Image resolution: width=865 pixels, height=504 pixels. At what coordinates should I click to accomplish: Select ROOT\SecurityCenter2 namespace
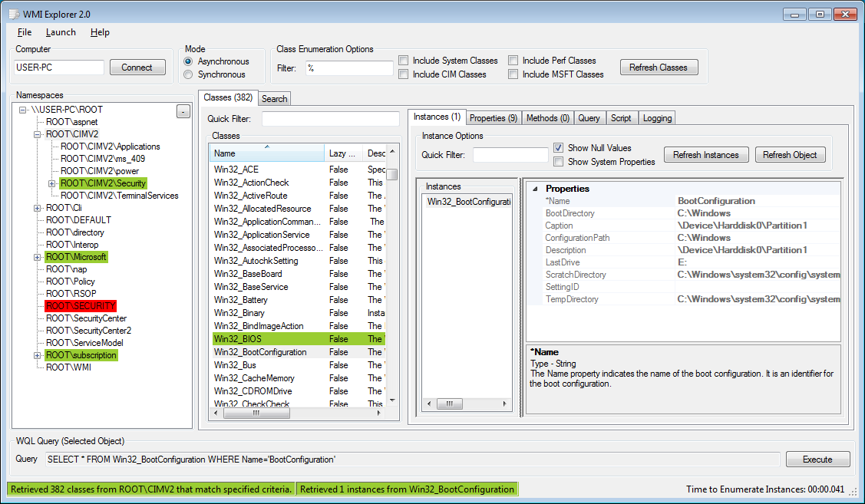88,331
